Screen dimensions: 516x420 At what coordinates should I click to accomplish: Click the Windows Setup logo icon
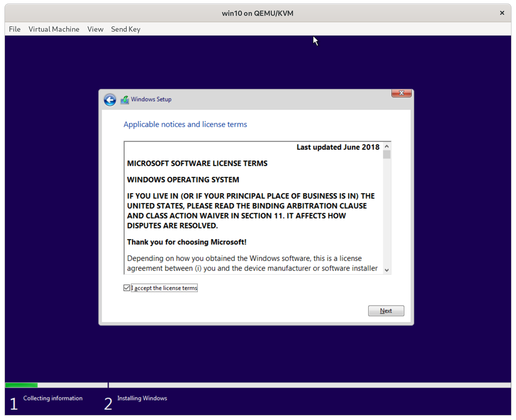click(x=125, y=99)
